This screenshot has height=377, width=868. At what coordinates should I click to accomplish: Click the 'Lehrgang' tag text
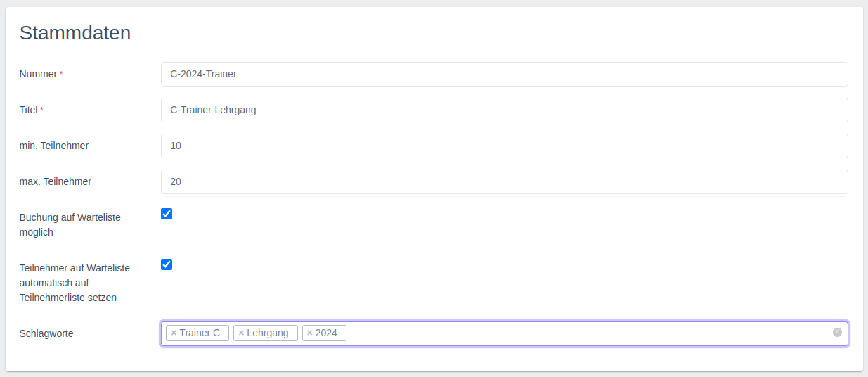point(268,333)
